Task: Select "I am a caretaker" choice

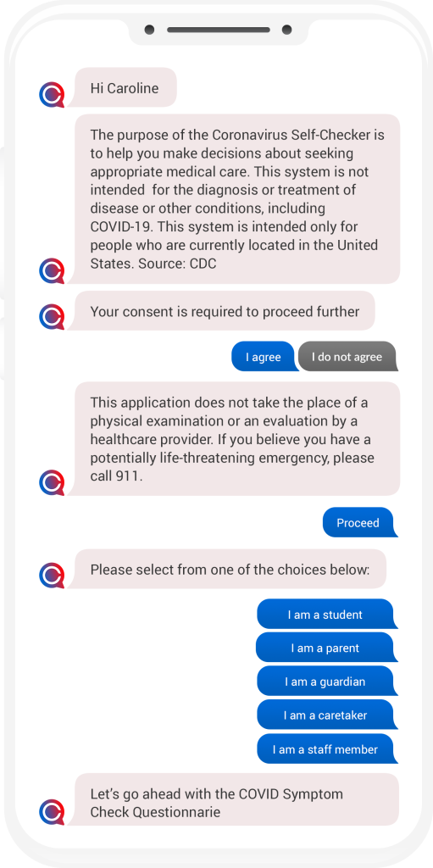Action: point(327,715)
